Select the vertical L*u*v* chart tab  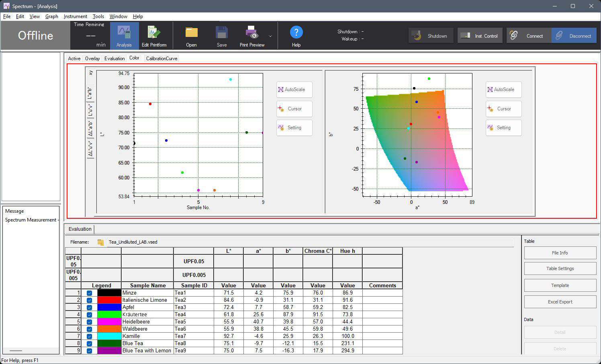[x=90, y=110]
